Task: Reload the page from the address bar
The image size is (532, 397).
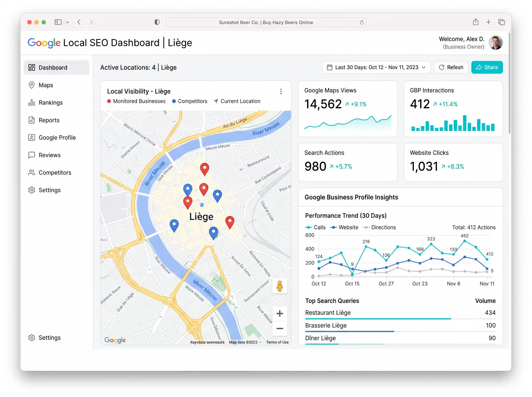Action: click(x=361, y=22)
